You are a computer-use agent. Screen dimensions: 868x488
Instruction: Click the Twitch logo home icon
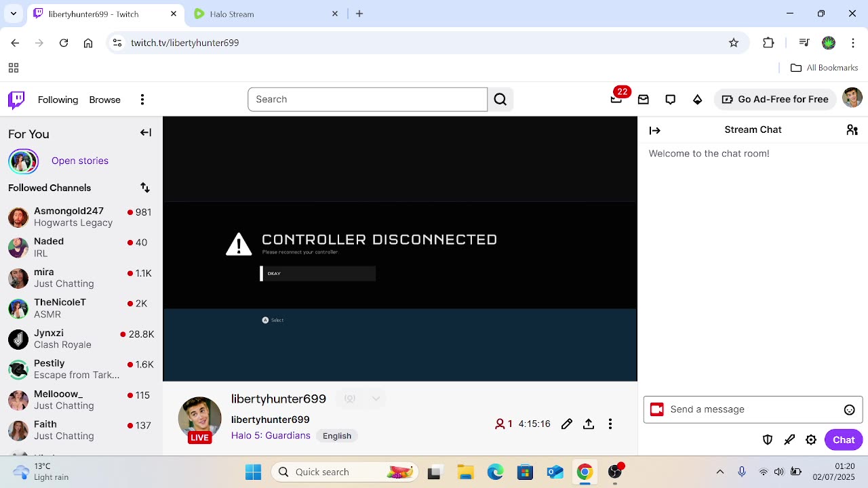pyautogui.click(x=16, y=100)
